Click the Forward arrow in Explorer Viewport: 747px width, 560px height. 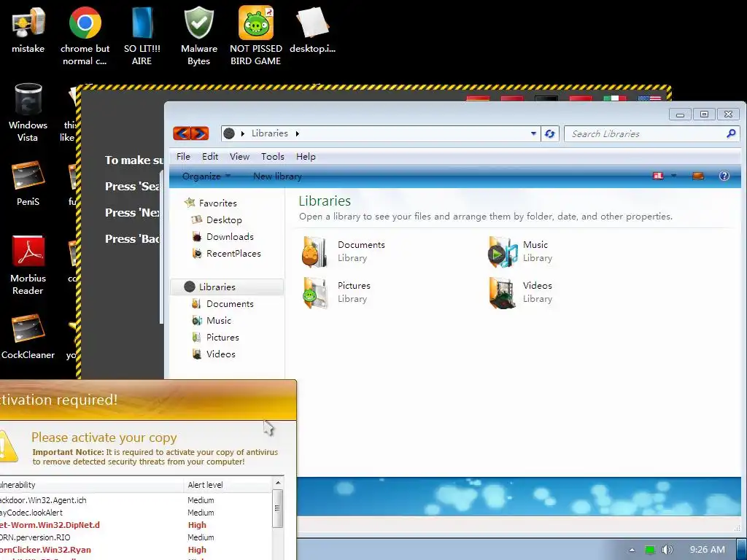click(200, 133)
